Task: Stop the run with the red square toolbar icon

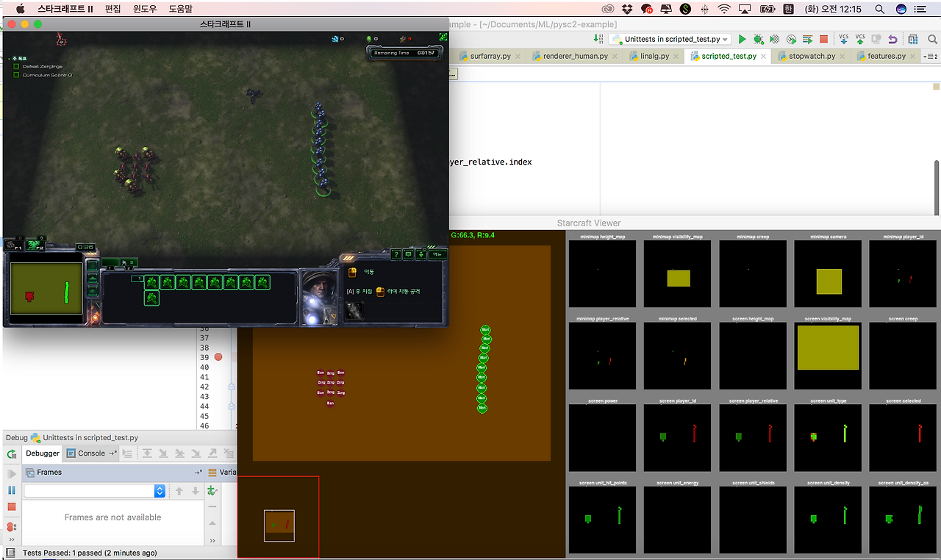Action: pyautogui.click(x=823, y=39)
